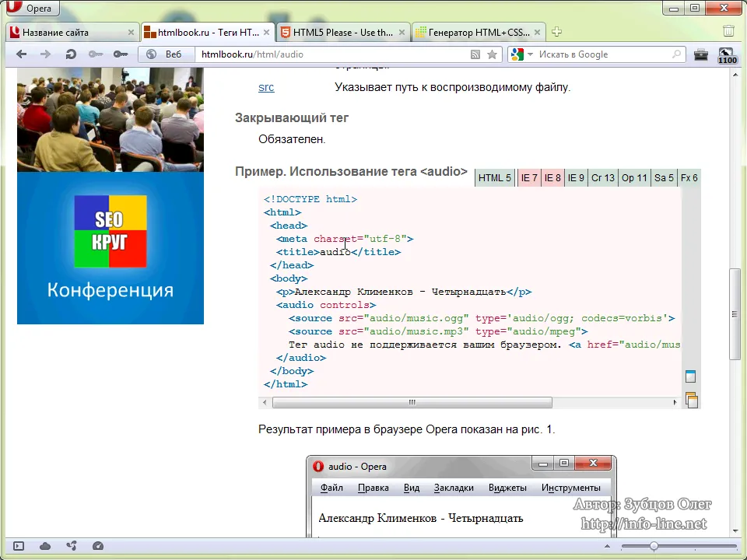Viewport: 747px width, 560px height.
Task: Click the address bar with htmlbook.ru/html/audio
Action: [x=332, y=54]
